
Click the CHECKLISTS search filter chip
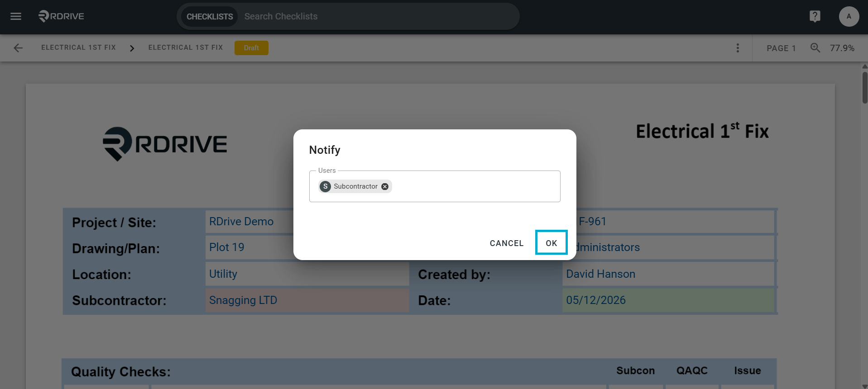pos(210,17)
